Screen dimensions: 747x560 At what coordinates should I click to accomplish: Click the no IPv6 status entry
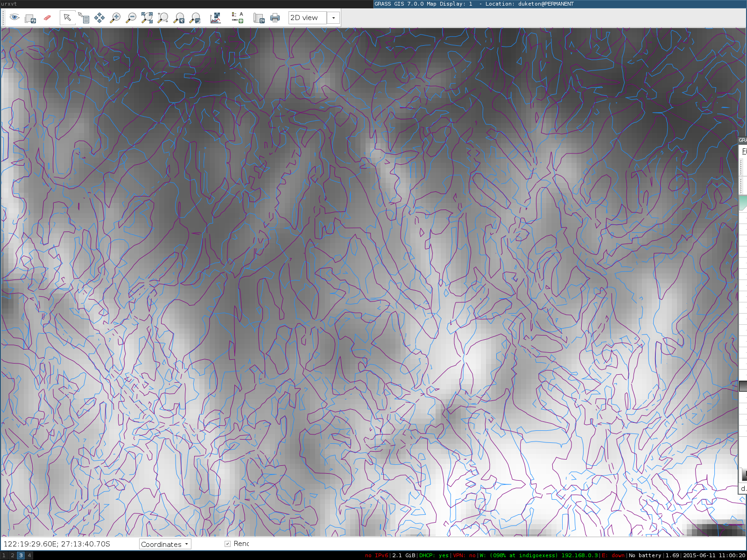(377, 555)
